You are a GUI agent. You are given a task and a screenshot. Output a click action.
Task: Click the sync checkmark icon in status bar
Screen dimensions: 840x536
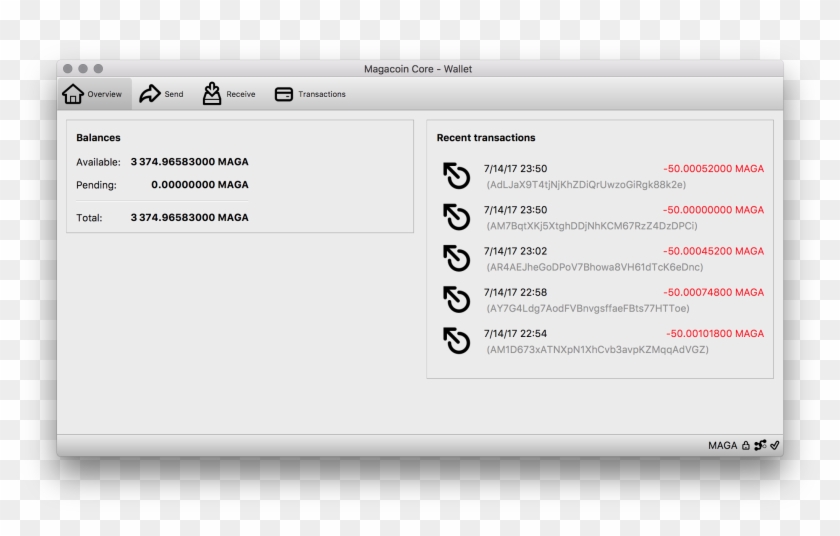pyautogui.click(x=775, y=445)
